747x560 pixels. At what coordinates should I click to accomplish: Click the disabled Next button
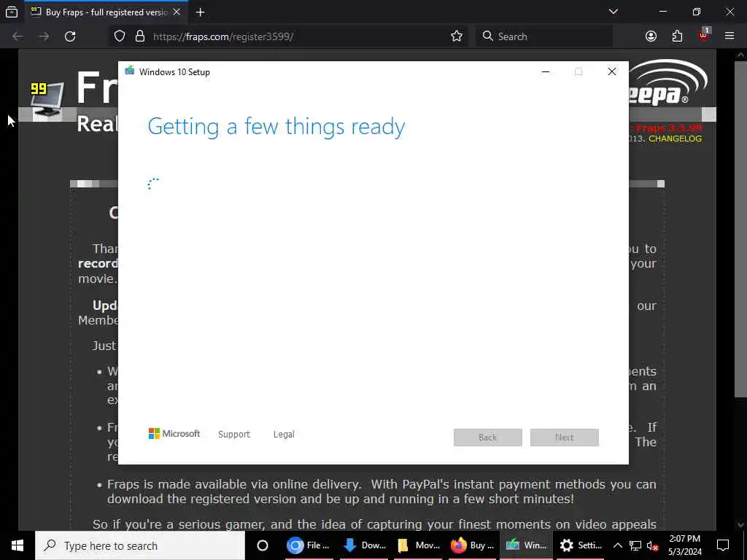[x=565, y=437]
